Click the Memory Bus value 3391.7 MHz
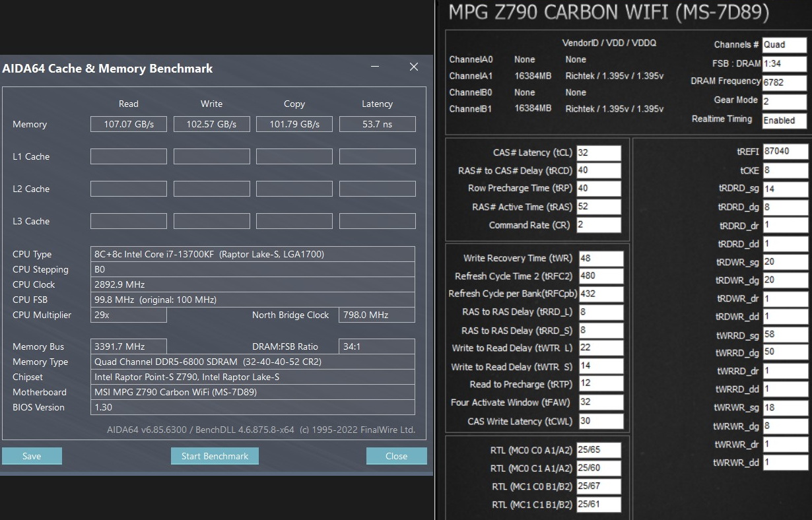The height and width of the screenshot is (520, 812). (128, 346)
